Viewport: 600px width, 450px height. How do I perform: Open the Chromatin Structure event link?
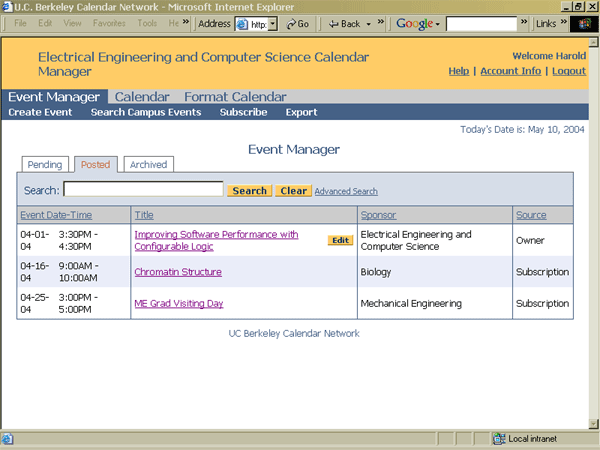[178, 272]
